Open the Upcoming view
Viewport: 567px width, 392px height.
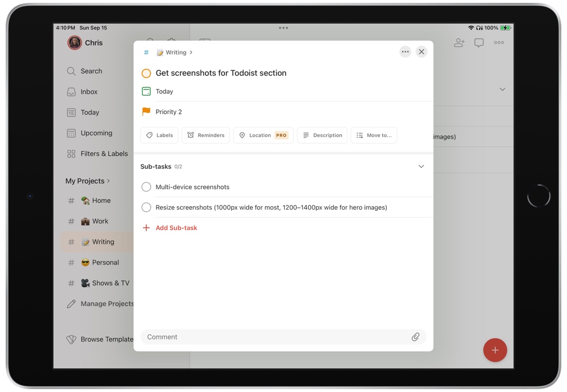coord(90,133)
